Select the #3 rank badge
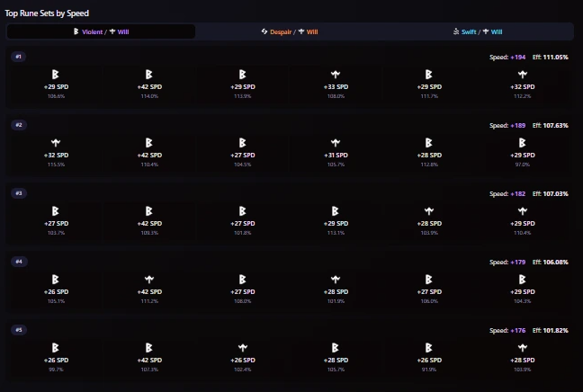 [19, 193]
